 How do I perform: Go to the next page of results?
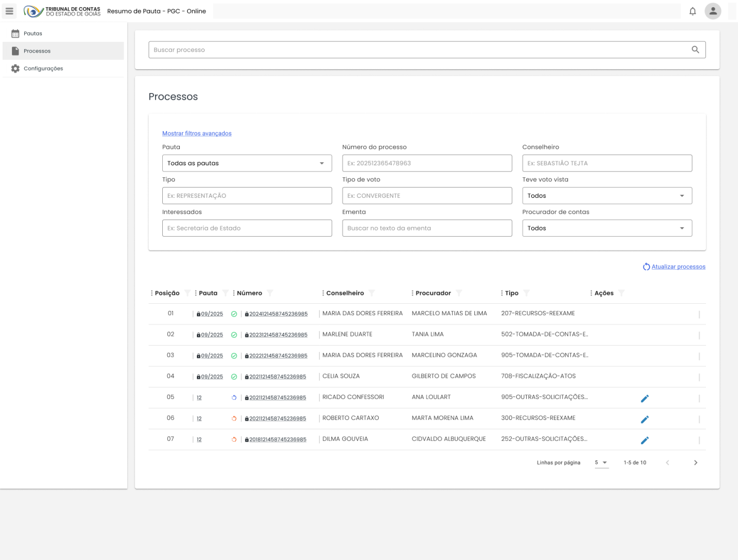click(x=695, y=462)
